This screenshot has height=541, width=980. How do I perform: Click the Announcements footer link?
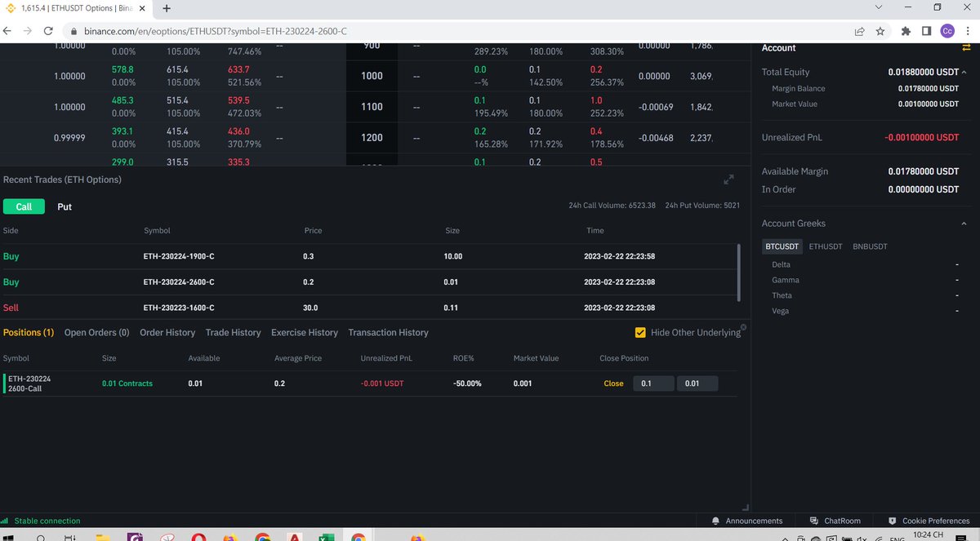(x=754, y=521)
